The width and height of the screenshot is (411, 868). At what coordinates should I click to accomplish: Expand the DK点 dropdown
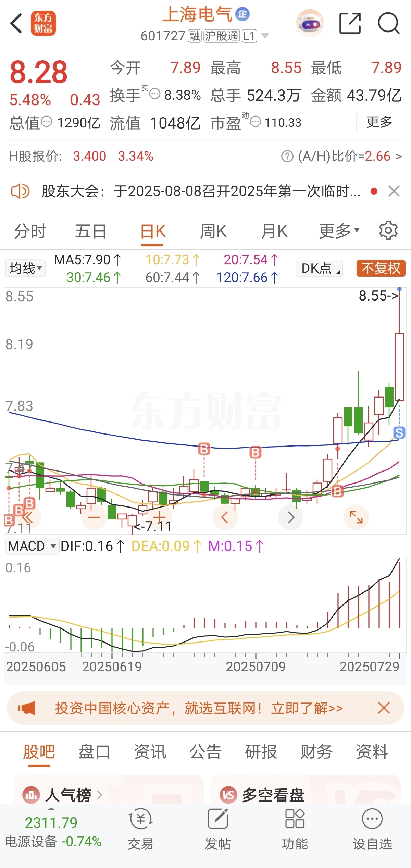[x=320, y=268]
